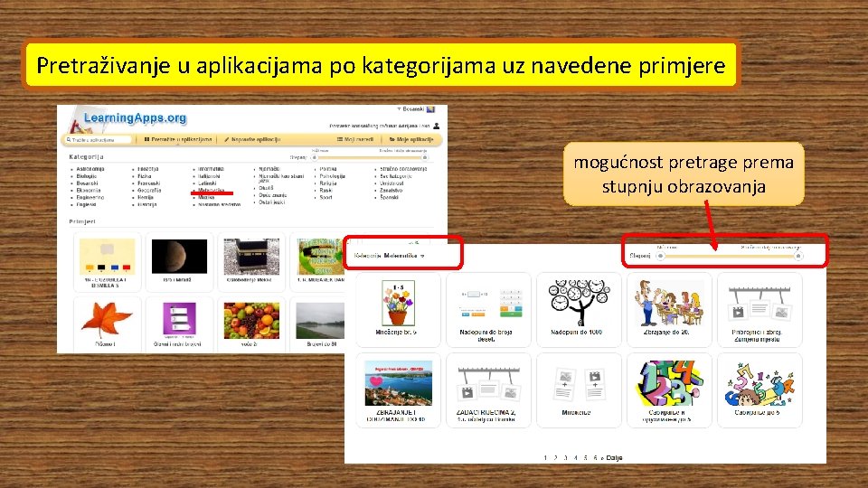This screenshot has height=488, width=868.
Task: Select the Latinski category
Action: tap(207, 183)
